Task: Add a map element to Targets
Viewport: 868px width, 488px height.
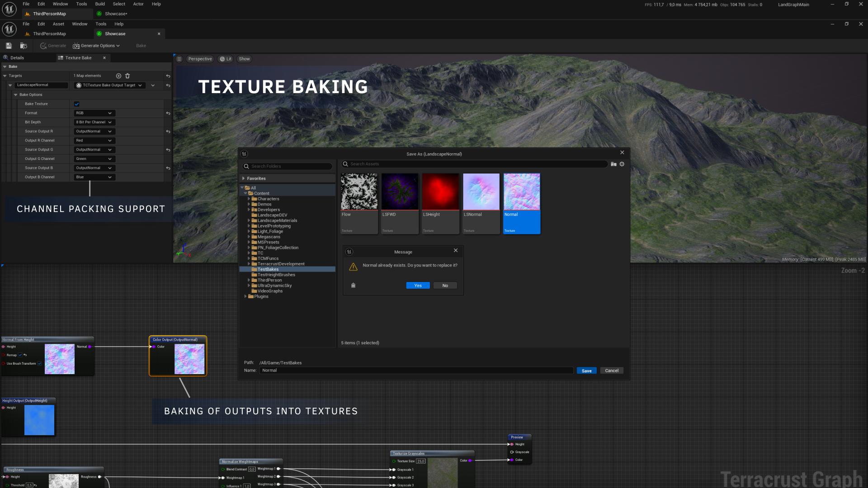Action: point(118,76)
